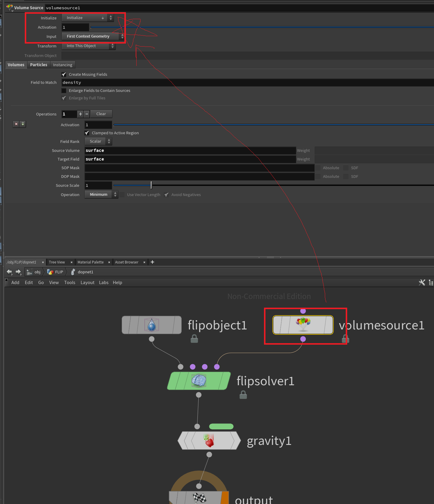Open the Labs menu

click(104, 283)
